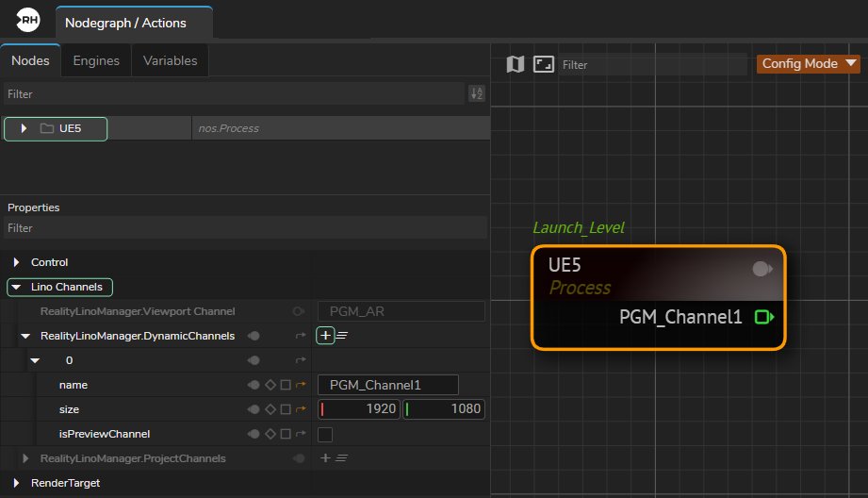This screenshot has height=498, width=868.
Task: Click the orange arrow on size row
Action: pos(301,409)
